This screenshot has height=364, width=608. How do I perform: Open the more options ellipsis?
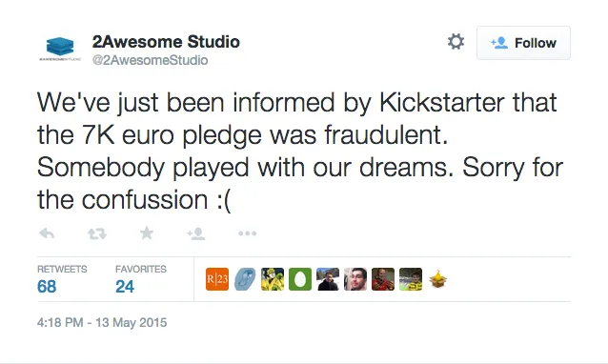(x=248, y=233)
